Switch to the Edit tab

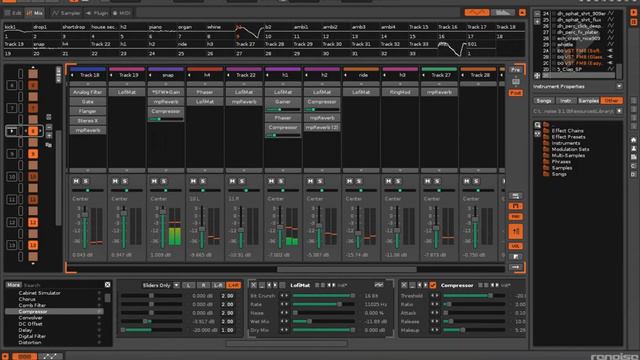13,13
